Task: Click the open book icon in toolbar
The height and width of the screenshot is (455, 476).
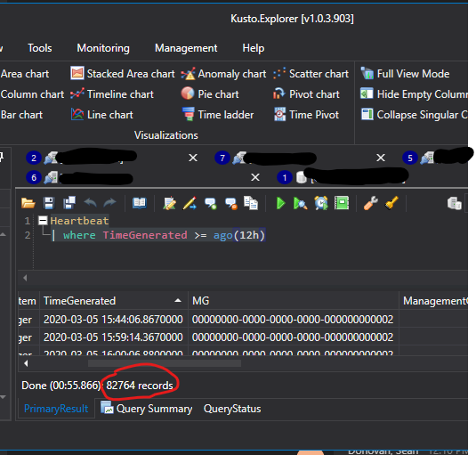Action: 140,203
